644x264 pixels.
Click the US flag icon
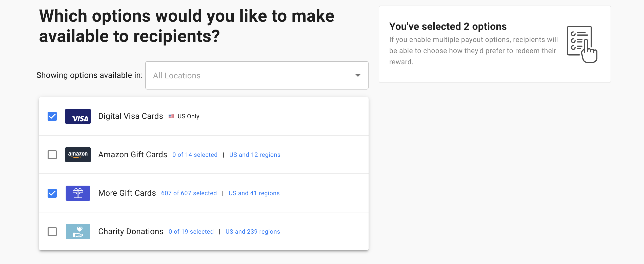171,116
